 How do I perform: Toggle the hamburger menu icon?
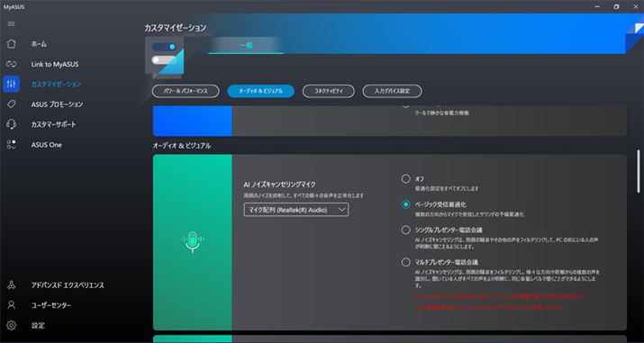pyautogui.click(x=11, y=23)
